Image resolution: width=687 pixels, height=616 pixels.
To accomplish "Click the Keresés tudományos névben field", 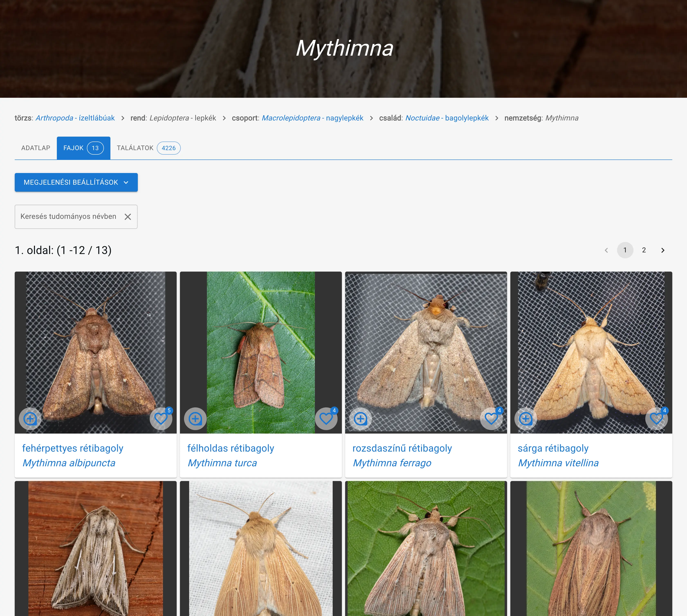I will click(68, 217).
